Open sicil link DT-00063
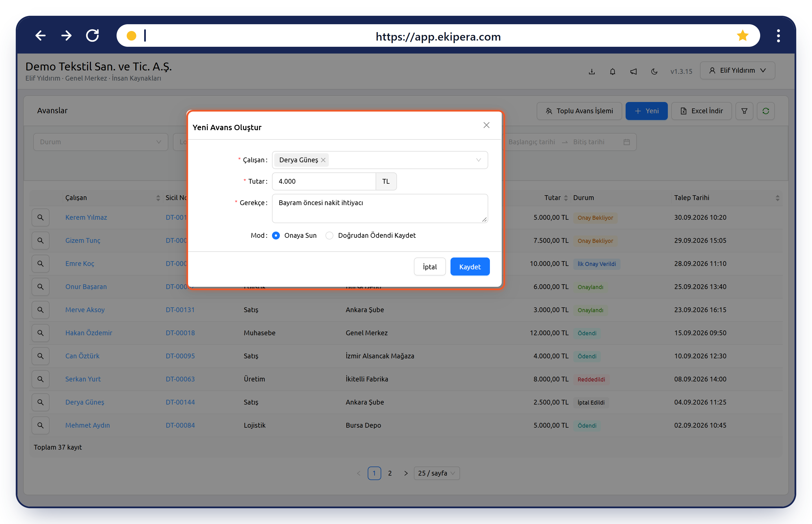The width and height of the screenshot is (812, 524). pos(180,379)
